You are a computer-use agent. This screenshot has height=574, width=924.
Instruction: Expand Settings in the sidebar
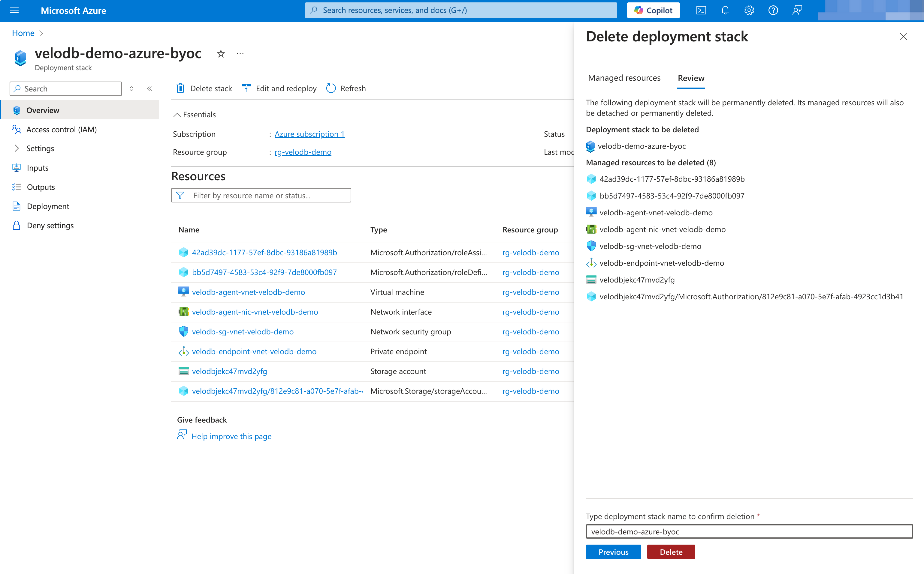pos(17,148)
